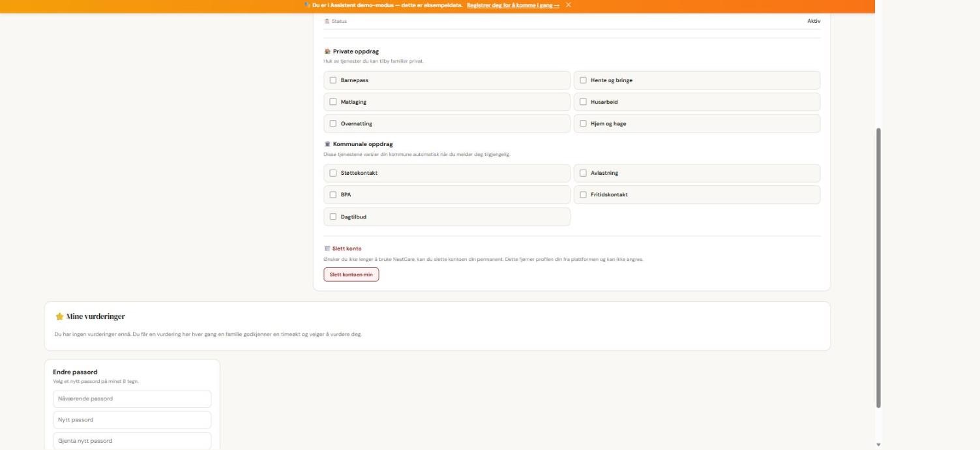The width and height of the screenshot is (980, 450).
Task: Click the trash icon beside Slett konto
Action: click(x=327, y=248)
